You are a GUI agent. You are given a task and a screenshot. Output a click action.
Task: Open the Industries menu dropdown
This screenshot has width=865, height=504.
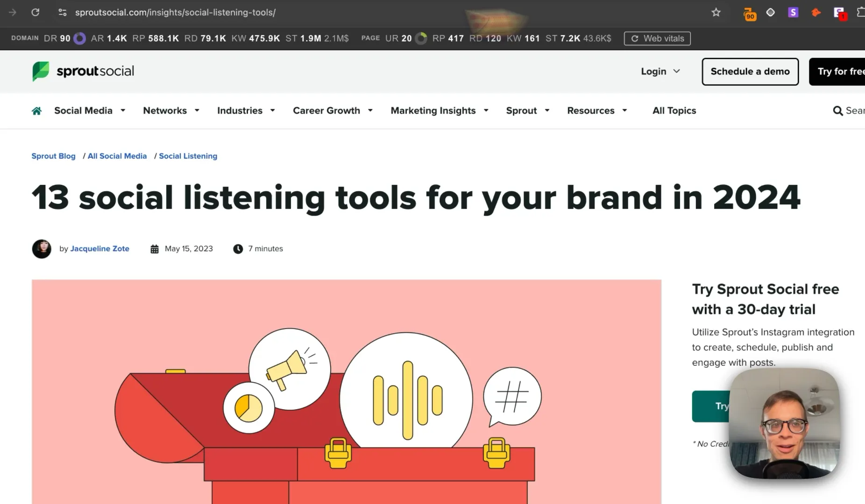pos(246,111)
